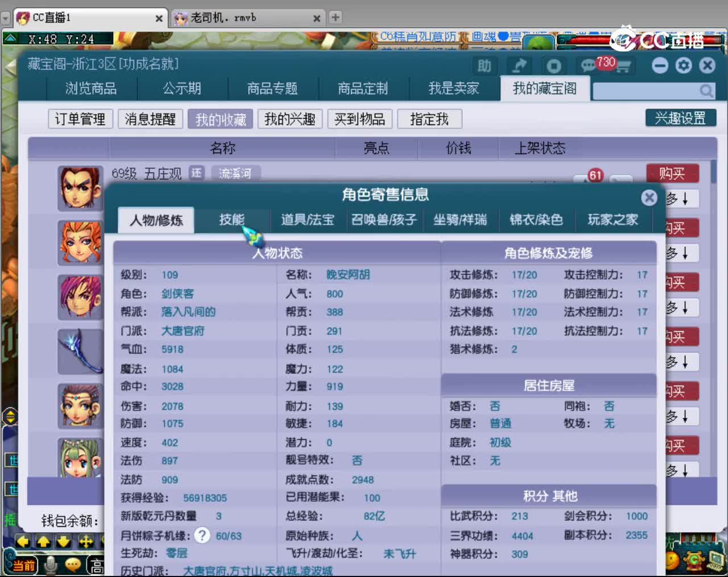Add a new tab with plus button
728x577 pixels.
click(336, 18)
